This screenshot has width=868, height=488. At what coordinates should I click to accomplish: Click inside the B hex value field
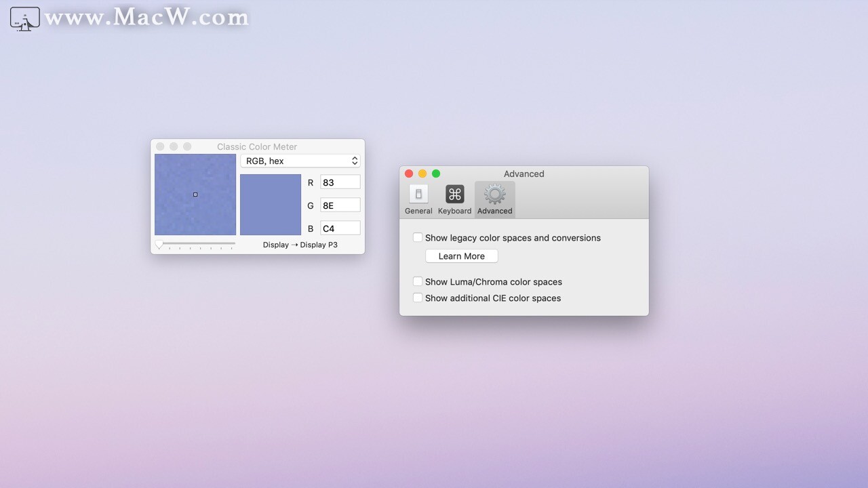(339, 228)
